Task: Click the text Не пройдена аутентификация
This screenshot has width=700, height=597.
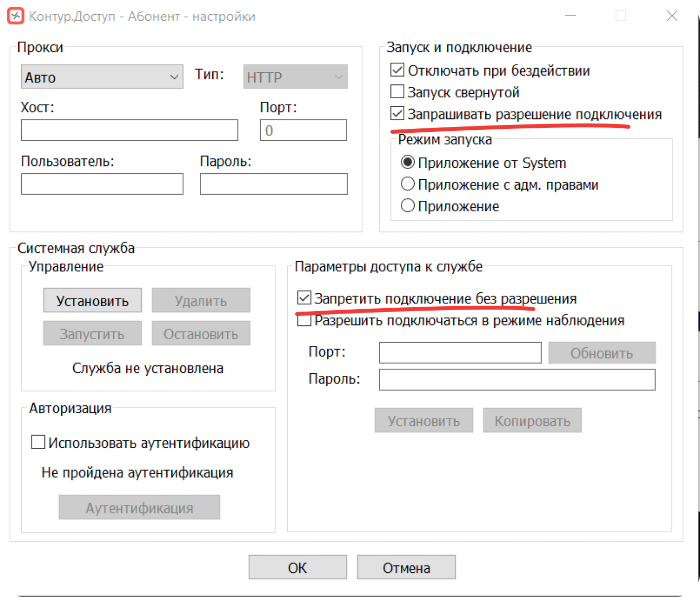Action: tap(137, 473)
